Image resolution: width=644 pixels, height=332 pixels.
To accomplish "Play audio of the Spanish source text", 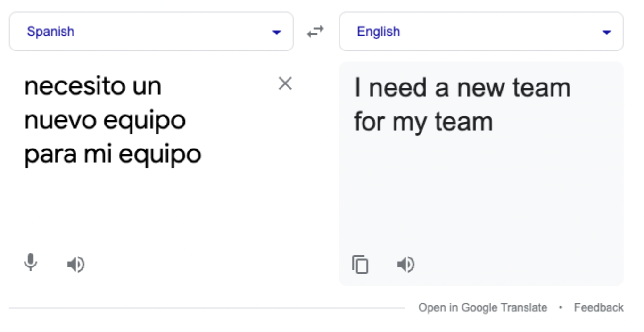I will 75,264.
